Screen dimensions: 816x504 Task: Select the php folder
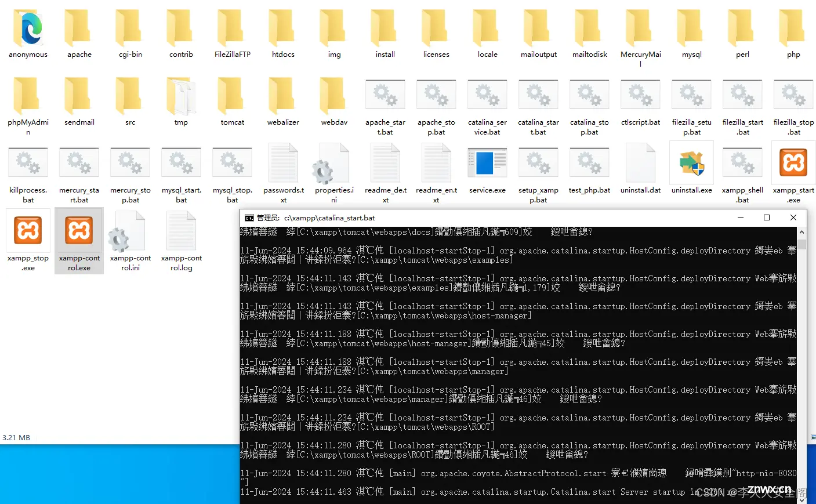pyautogui.click(x=793, y=34)
